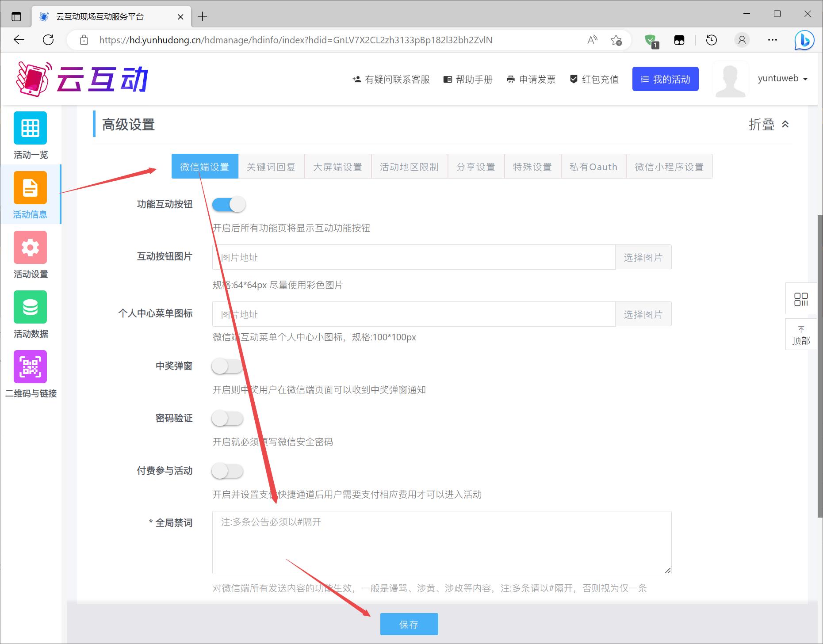Viewport: 823px width, 644px height.
Task: Open the 活动一览 grid icon
Action: tap(30, 128)
